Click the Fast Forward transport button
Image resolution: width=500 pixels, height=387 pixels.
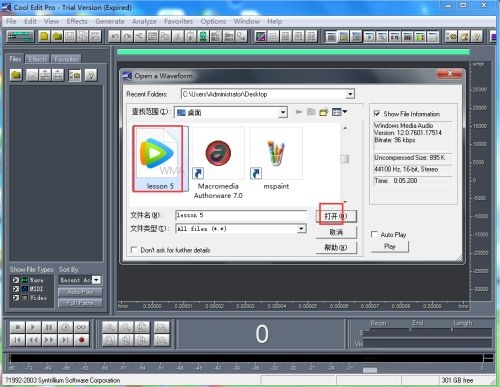(x=49, y=340)
